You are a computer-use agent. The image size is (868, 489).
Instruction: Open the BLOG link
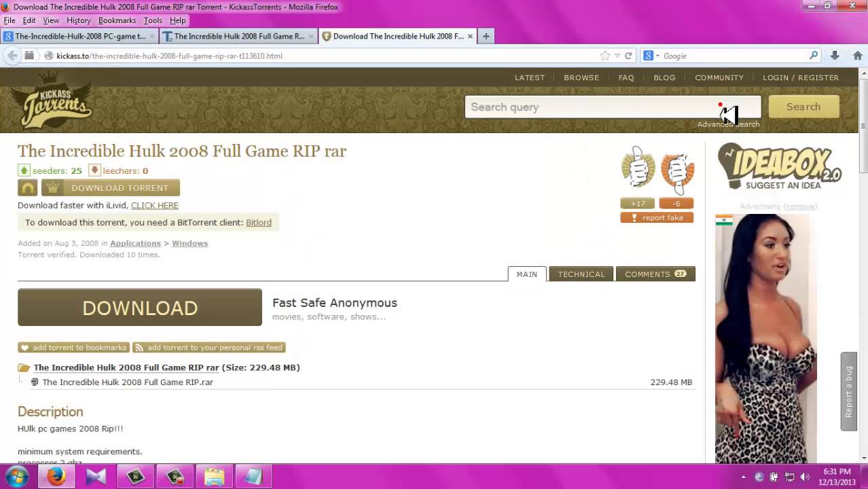coord(664,77)
